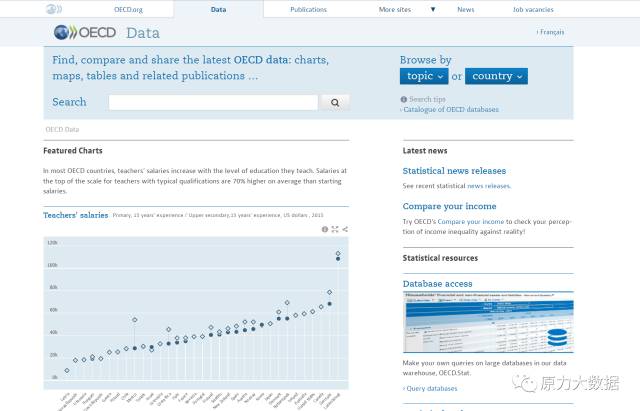Screen dimensions: 640x411
Task: Open the Teachers' salaries chart title
Action: (x=76, y=215)
